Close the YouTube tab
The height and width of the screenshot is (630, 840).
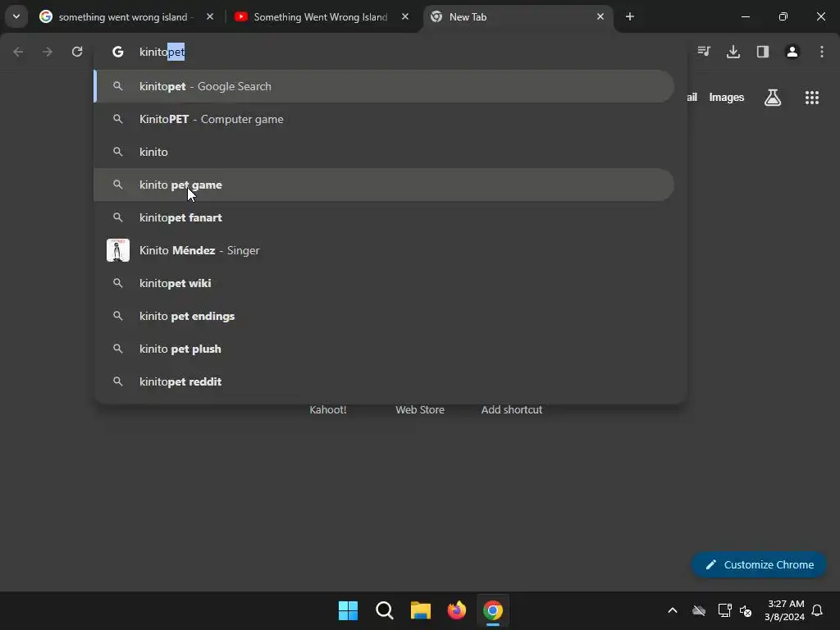pos(405,16)
